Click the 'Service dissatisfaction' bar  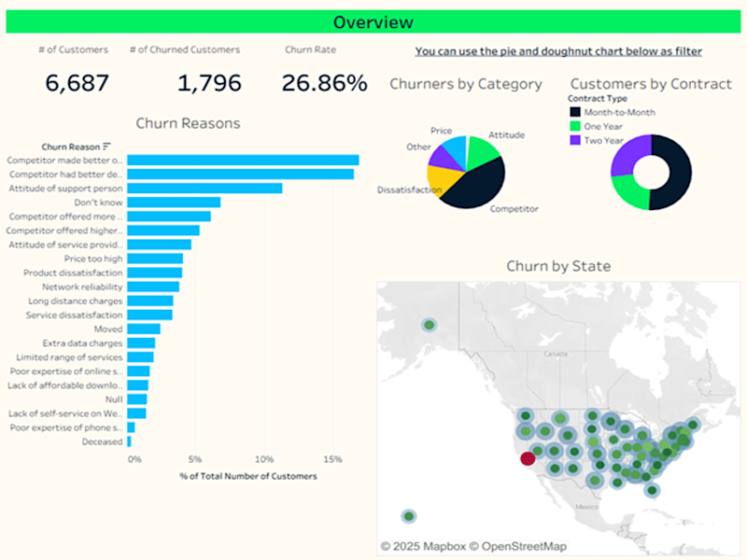point(150,315)
